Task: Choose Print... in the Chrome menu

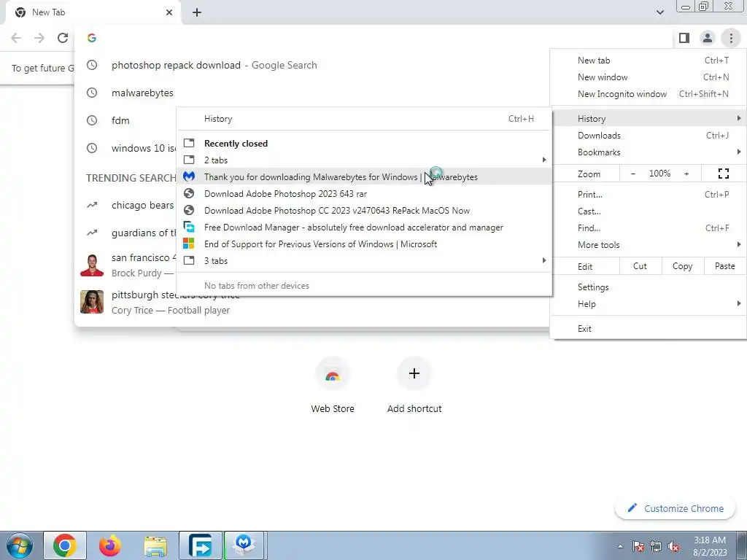Action: click(x=649, y=194)
